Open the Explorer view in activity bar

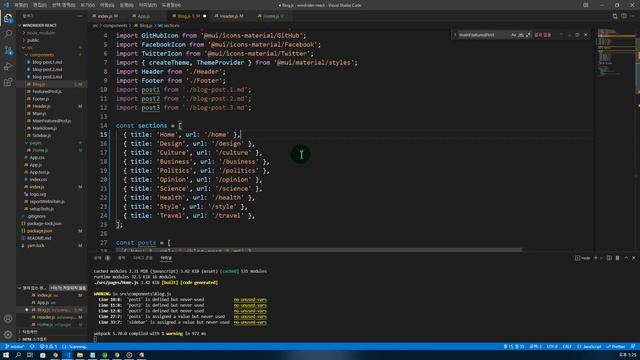point(8,18)
